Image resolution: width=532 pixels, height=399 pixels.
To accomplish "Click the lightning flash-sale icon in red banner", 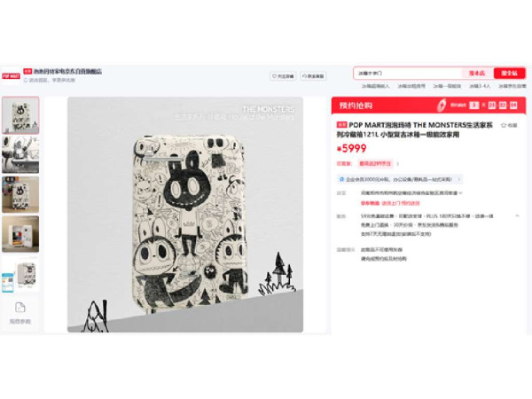I will [x=441, y=105].
